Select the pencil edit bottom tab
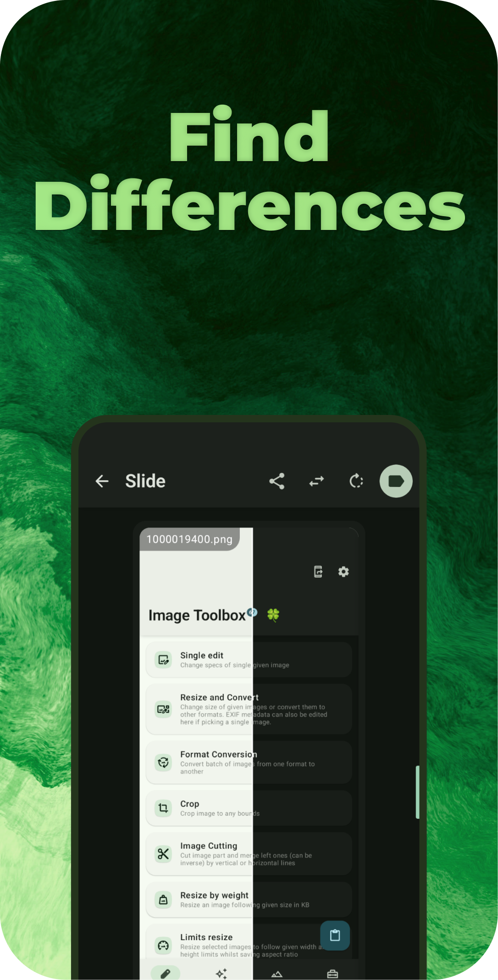This screenshot has width=498, height=980. [166, 973]
